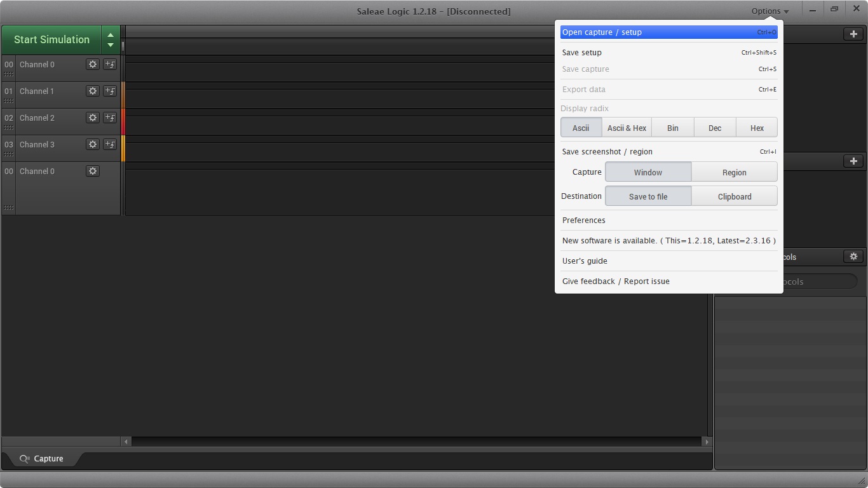This screenshot has height=488, width=868.
Task: Click the Display radix heading
Action: (x=585, y=108)
